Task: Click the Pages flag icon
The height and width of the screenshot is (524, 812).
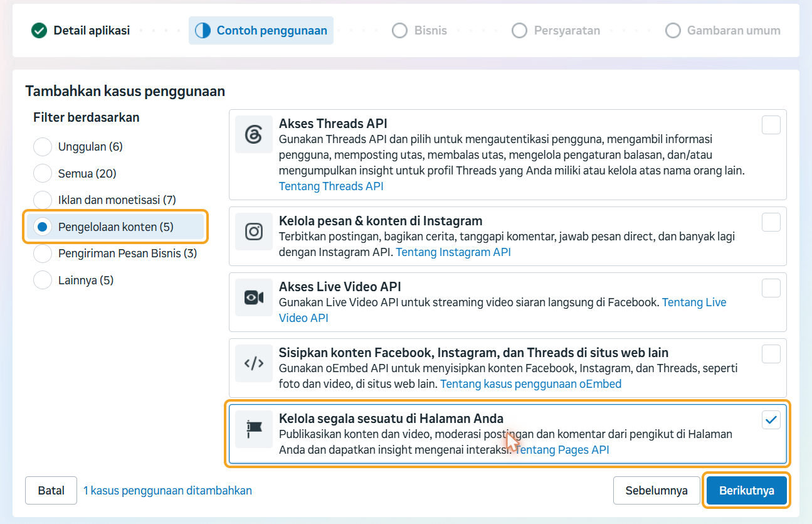Action: coord(254,429)
